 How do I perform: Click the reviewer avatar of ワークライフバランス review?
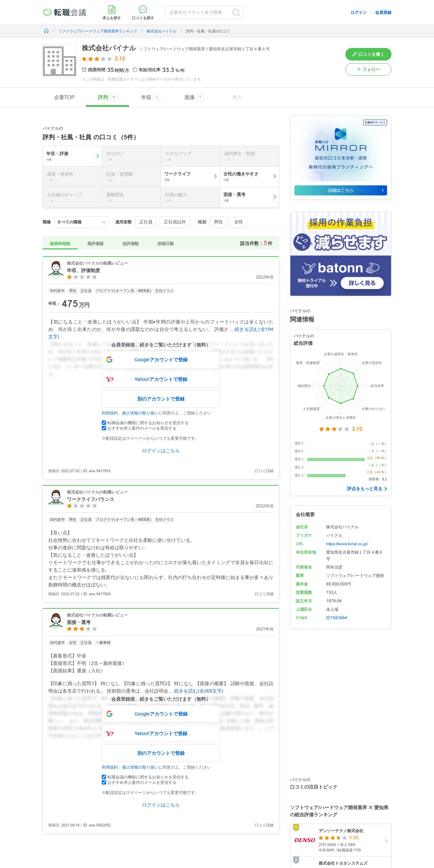coord(56,497)
